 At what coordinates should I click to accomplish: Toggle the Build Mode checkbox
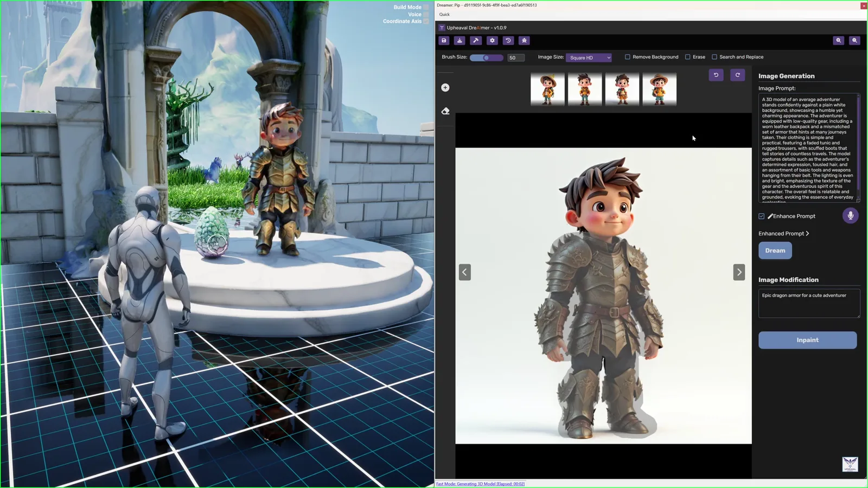coord(426,7)
